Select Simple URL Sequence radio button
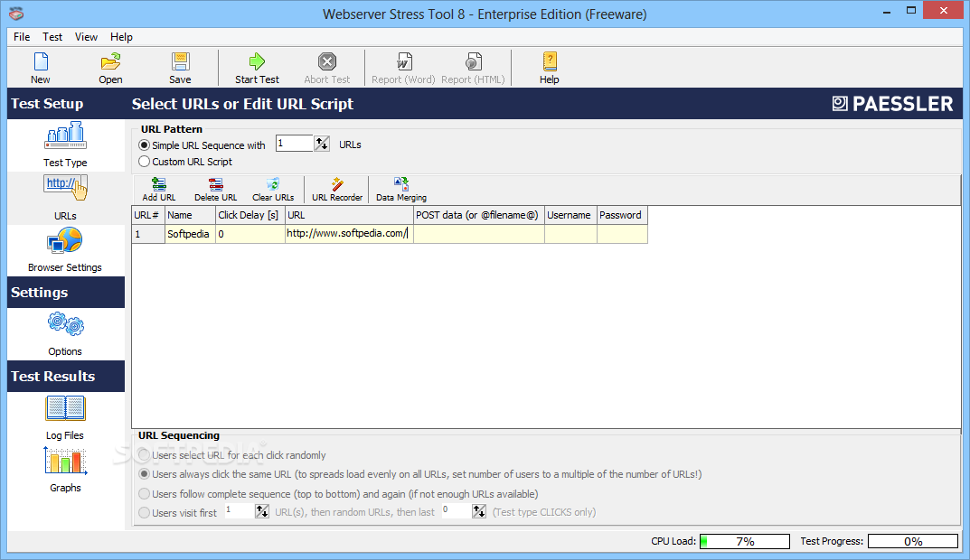Viewport: 970px width, 560px height. click(144, 145)
